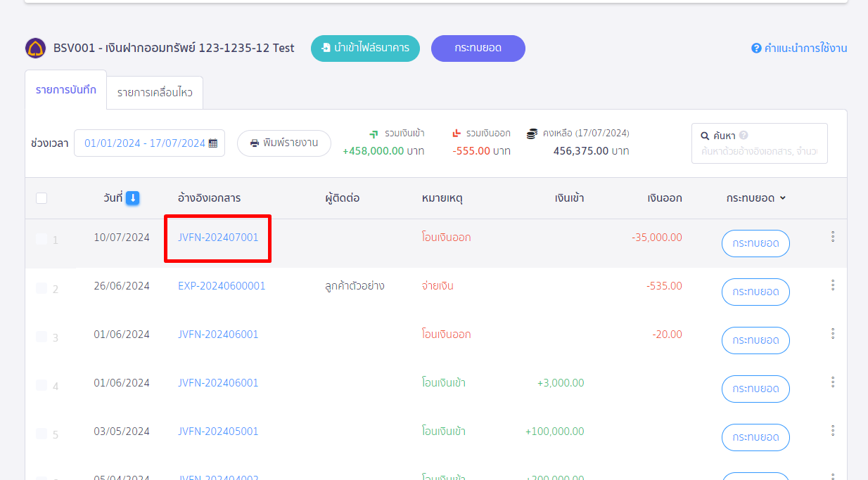Tick the select-all checkbox in table header
The height and width of the screenshot is (480, 868).
pos(42,198)
